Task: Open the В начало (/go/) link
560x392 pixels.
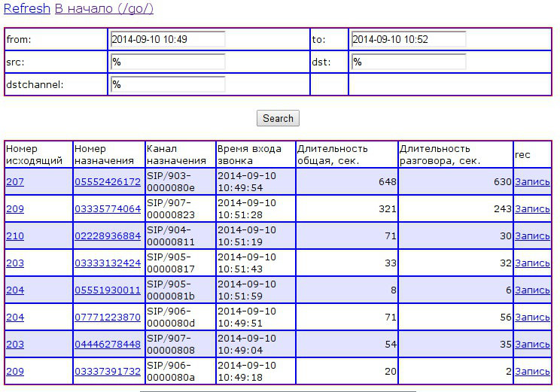Action: point(104,9)
